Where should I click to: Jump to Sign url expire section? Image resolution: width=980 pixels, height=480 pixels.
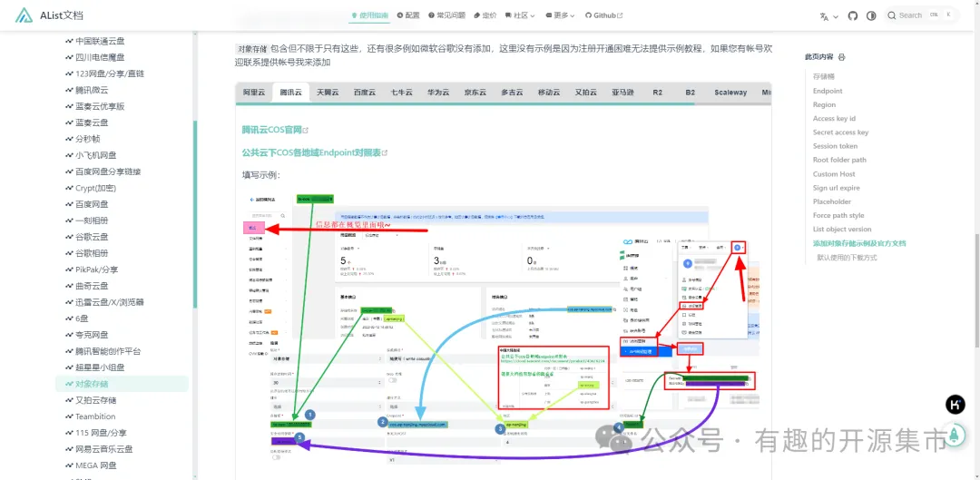(837, 188)
